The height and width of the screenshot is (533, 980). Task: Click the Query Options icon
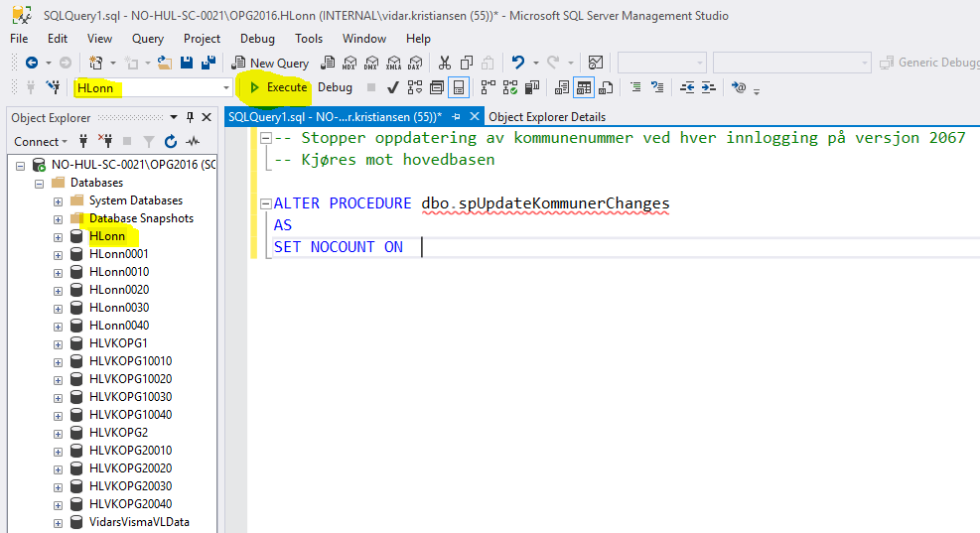click(437, 87)
